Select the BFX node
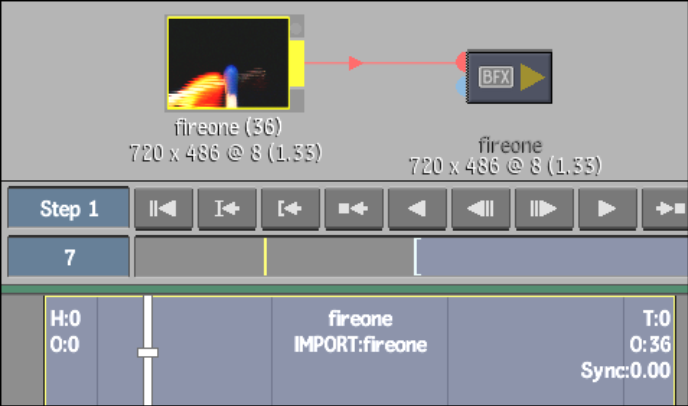This screenshot has width=688, height=406. [x=509, y=77]
